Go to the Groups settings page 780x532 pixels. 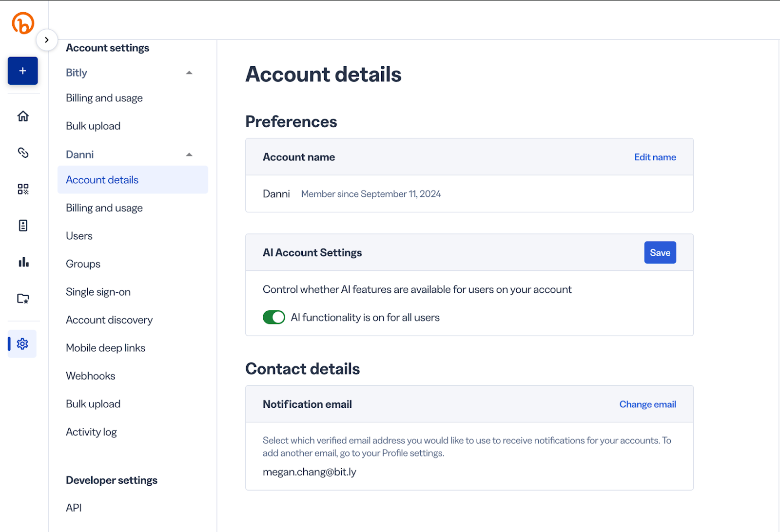(x=83, y=264)
